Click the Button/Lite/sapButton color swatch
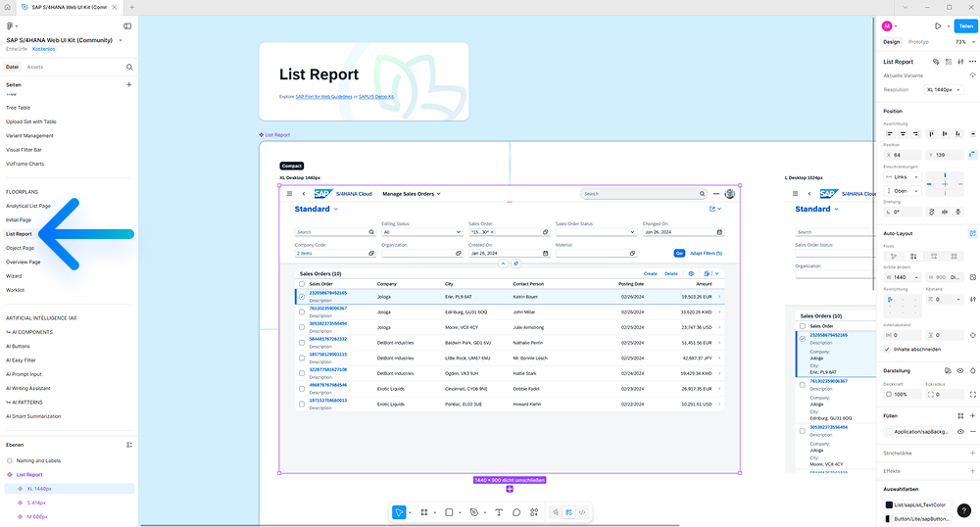Screen dimensions: 980x527 (889, 519)
